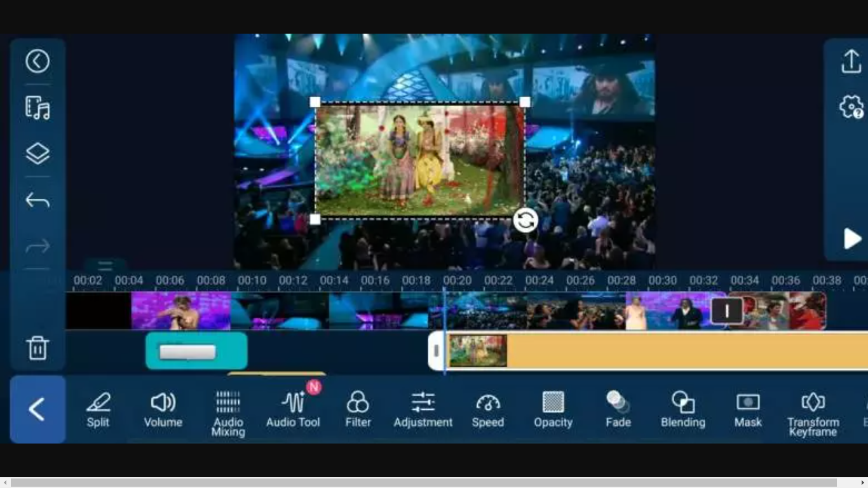Play the video preview
This screenshot has height=488, width=868.
pyautogui.click(x=851, y=239)
